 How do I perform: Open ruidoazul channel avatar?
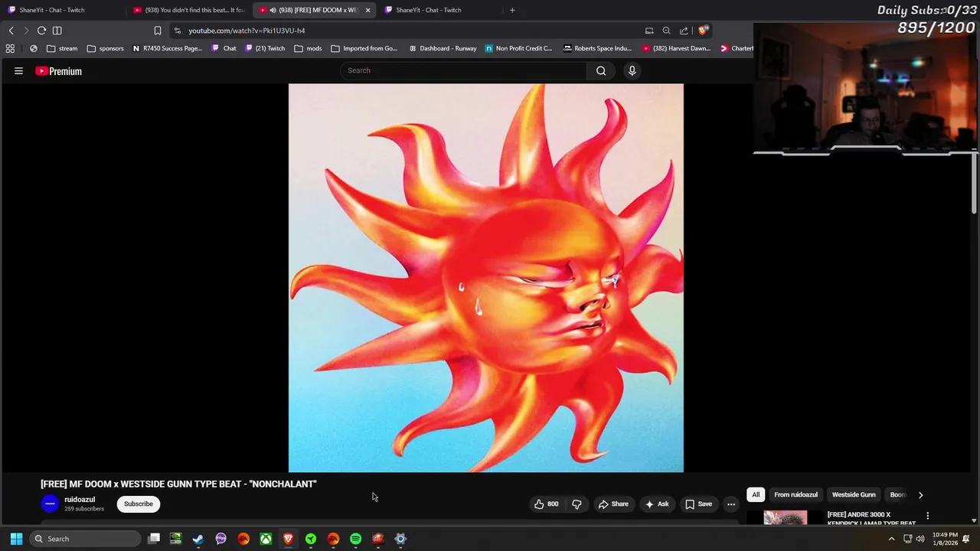point(50,504)
